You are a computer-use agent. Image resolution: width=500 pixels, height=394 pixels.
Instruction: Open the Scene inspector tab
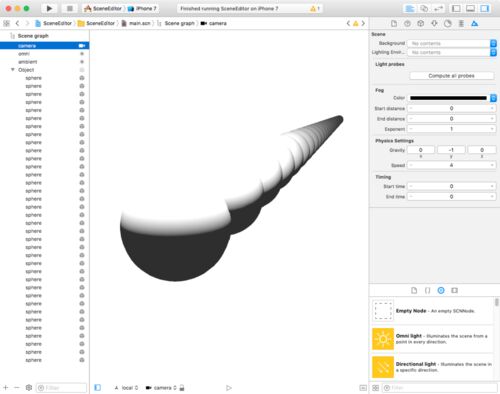(x=474, y=23)
